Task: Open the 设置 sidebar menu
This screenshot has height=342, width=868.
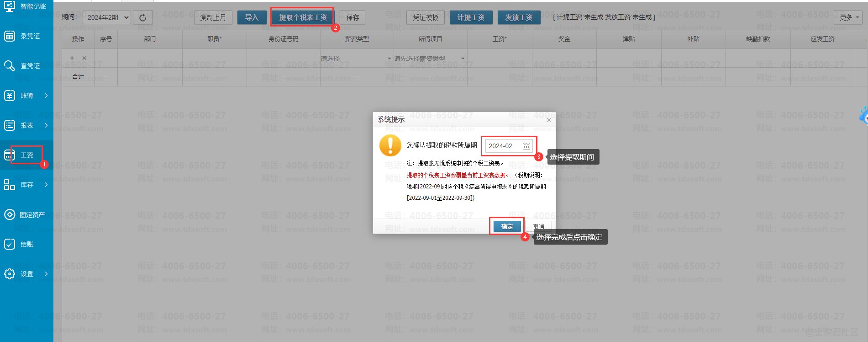Action: pos(26,274)
